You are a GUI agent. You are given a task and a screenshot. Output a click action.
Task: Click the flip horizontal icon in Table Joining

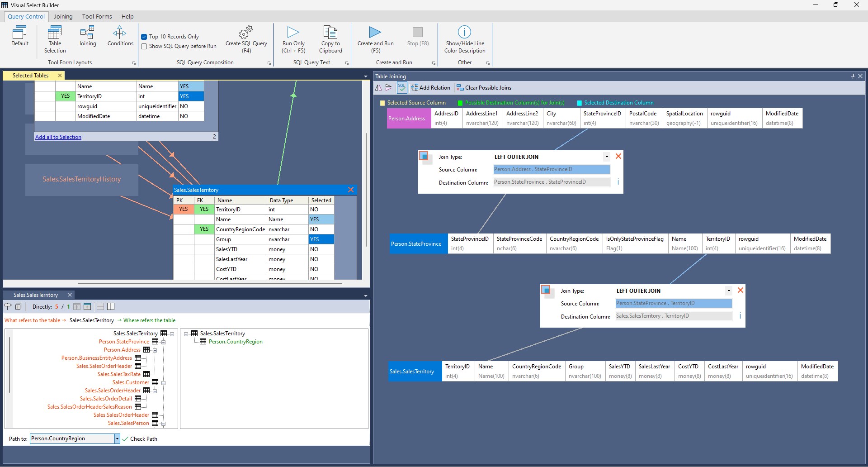(378, 87)
